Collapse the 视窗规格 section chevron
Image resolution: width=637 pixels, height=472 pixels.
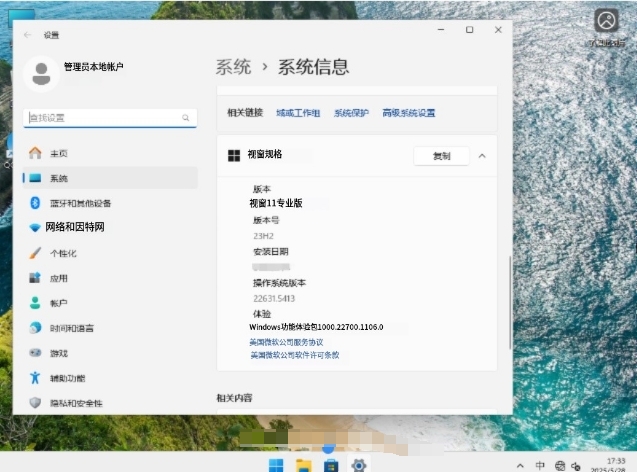(482, 156)
